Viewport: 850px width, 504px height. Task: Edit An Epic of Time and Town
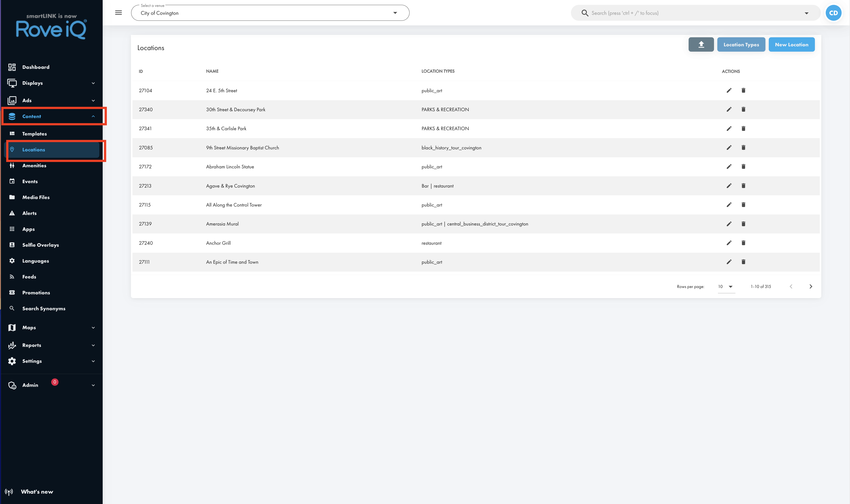click(x=729, y=262)
